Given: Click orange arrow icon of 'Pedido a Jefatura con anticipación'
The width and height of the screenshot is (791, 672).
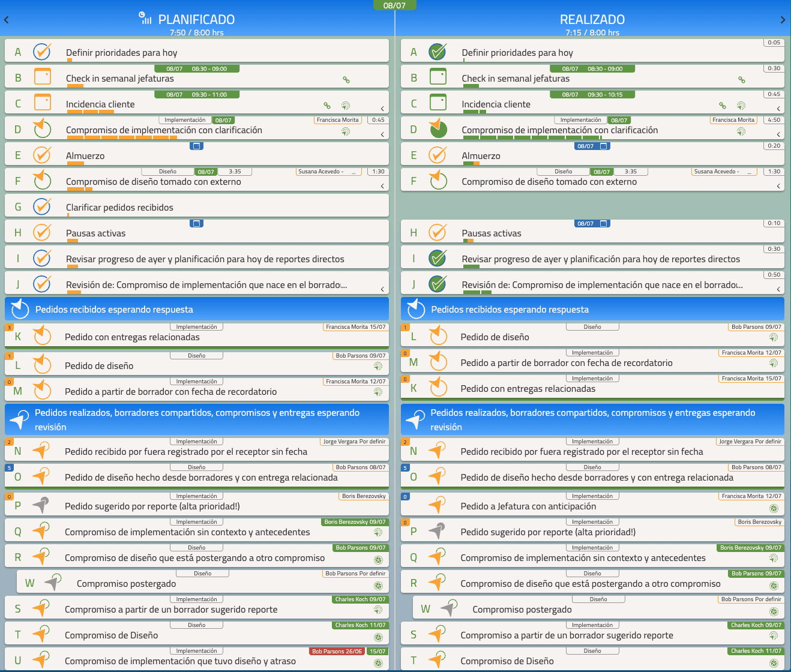Looking at the screenshot, I should click(x=438, y=505).
